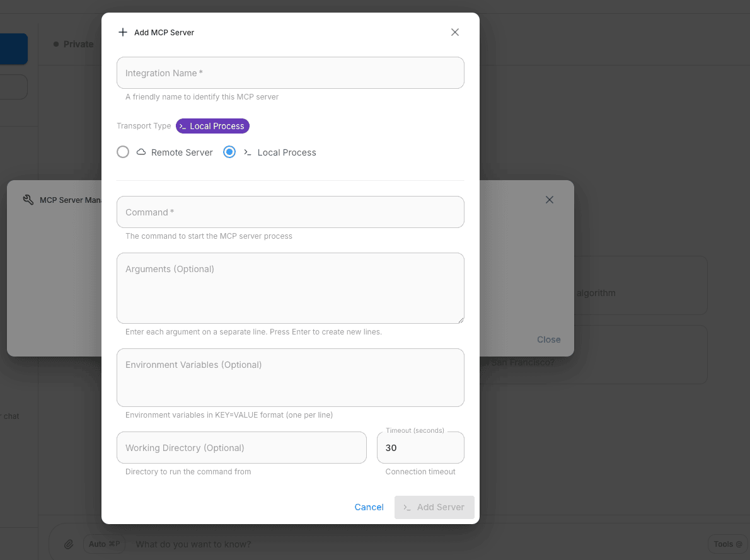Click the terminal icon next to Local Process

(248, 152)
